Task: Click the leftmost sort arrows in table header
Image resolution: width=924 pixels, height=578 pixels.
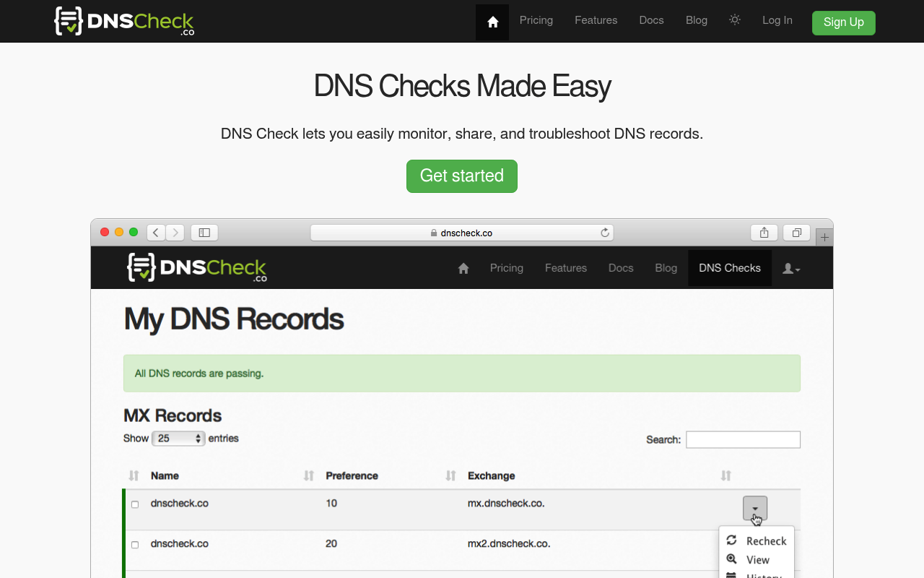Action: (x=134, y=475)
